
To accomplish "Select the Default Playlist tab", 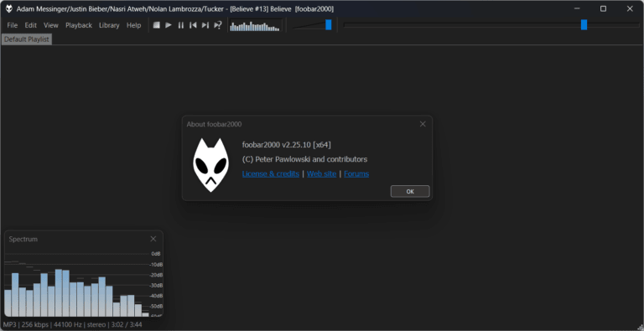I will pyautogui.click(x=27, y=39).
